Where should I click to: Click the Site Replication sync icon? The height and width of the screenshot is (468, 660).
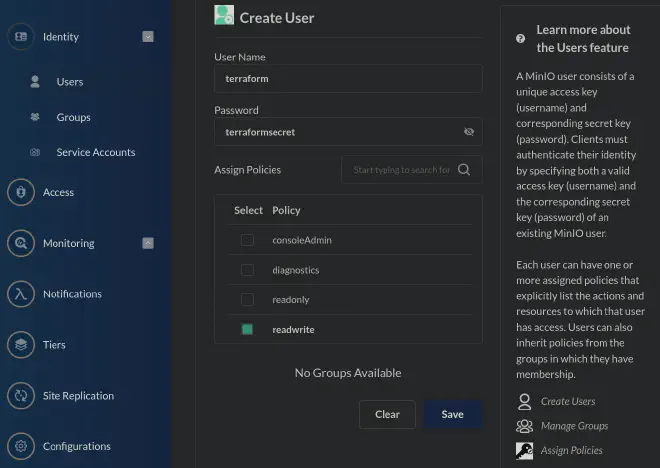coord(21,396)
